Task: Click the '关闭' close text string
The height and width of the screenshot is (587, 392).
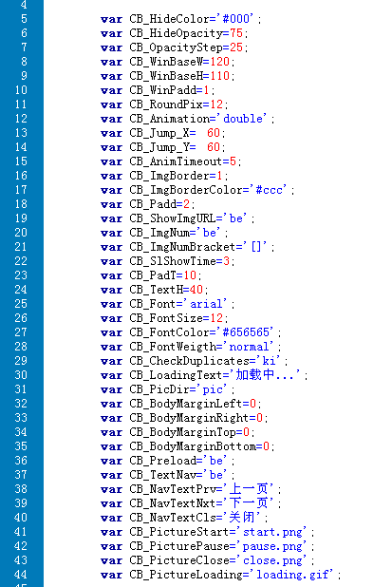Action: [x=242, y=517]
